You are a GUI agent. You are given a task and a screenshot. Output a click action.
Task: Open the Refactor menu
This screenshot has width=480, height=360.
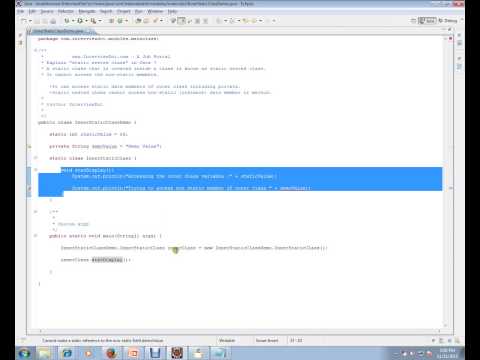click(x=66, y=11)
